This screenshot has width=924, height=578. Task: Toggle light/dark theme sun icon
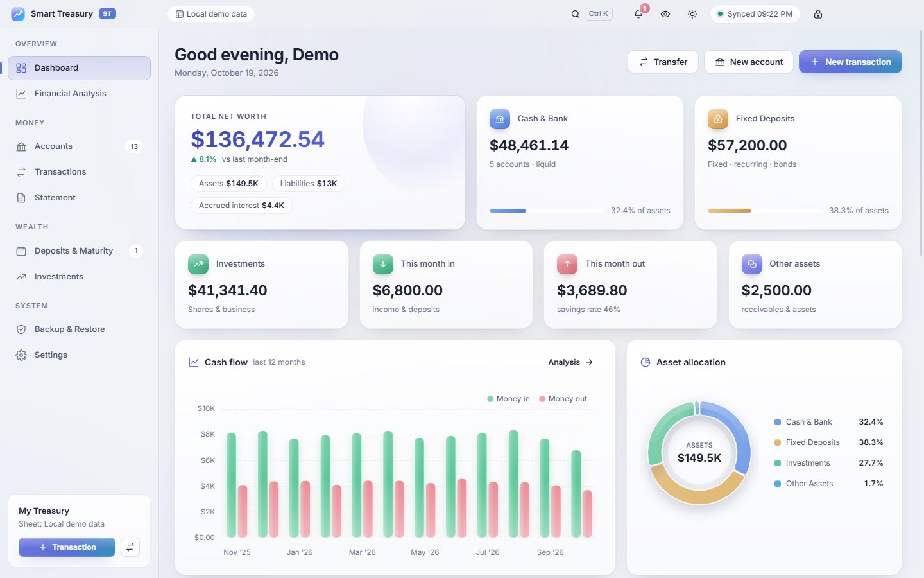pos(692,14)
